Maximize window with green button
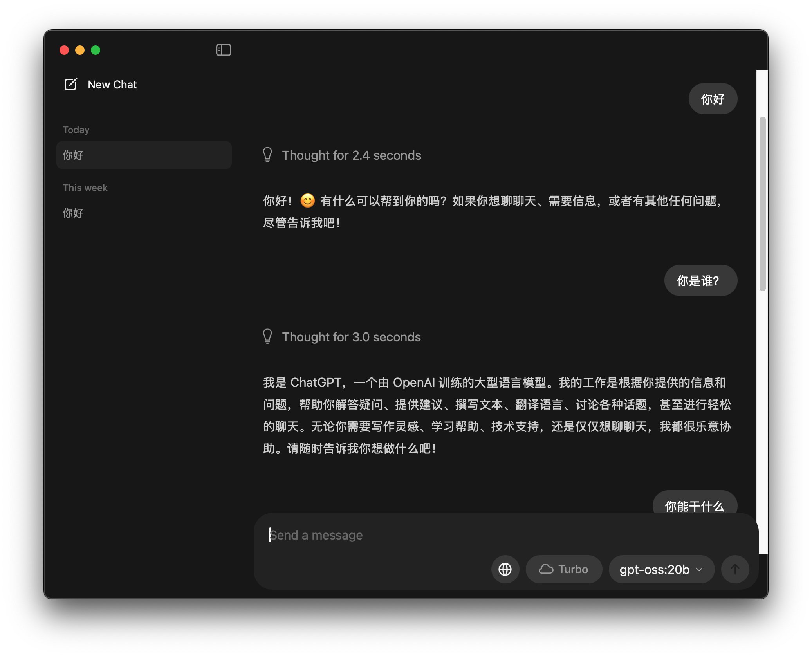This screenshot has width=812, height=657. 96,50
